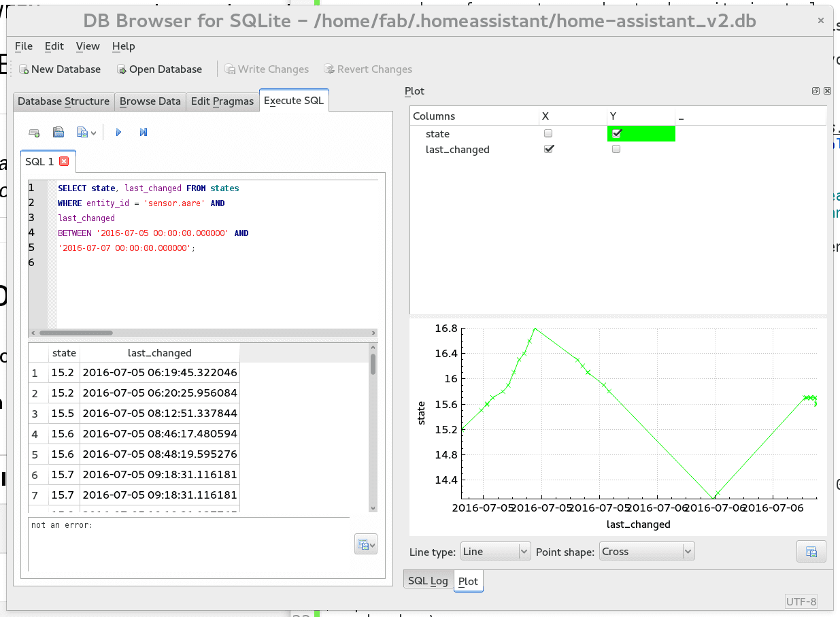Open the Line type dropdown

[494, 552]
